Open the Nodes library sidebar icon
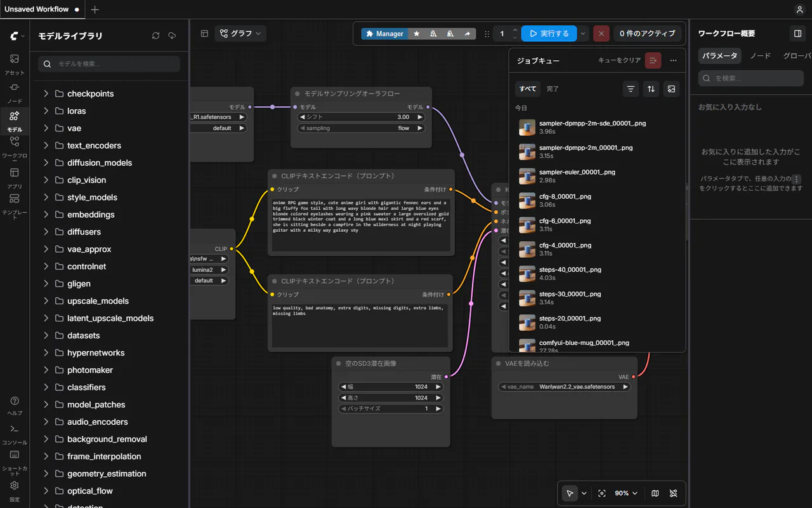Viewport: 812px width, 508px height. 15,92
